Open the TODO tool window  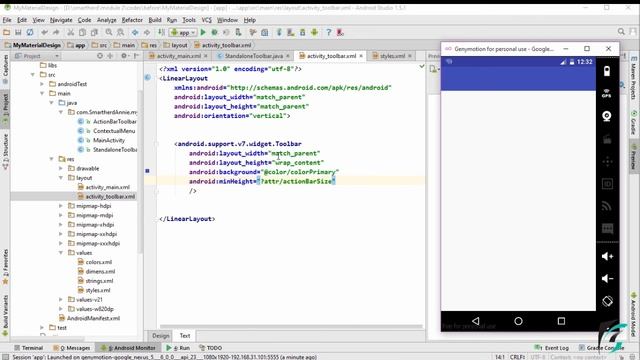[211, 348]
